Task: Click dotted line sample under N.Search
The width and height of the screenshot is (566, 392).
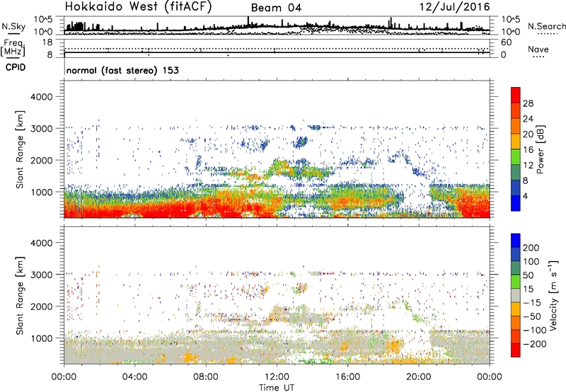Action: point(548,34)
